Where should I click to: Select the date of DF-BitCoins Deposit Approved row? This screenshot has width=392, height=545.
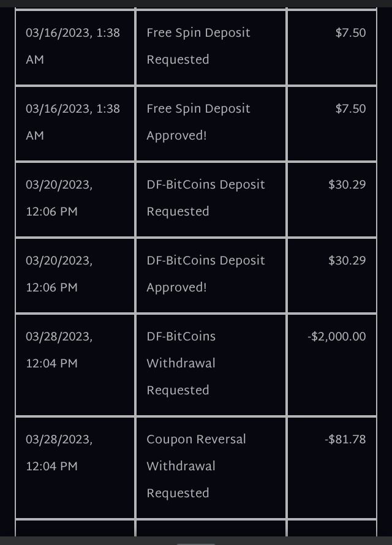59,274
